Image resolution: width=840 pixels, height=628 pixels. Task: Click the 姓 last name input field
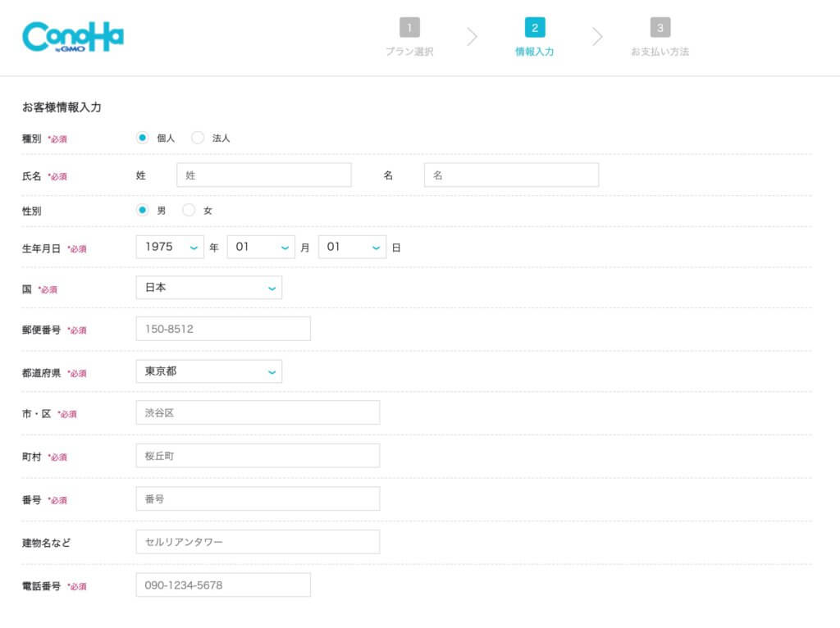(x=264, y=175)
